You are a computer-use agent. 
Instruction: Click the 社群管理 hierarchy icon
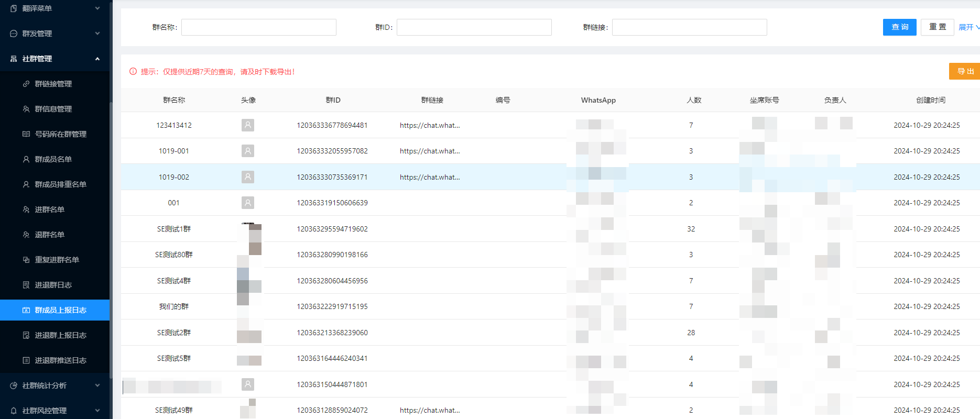point(14,59)
